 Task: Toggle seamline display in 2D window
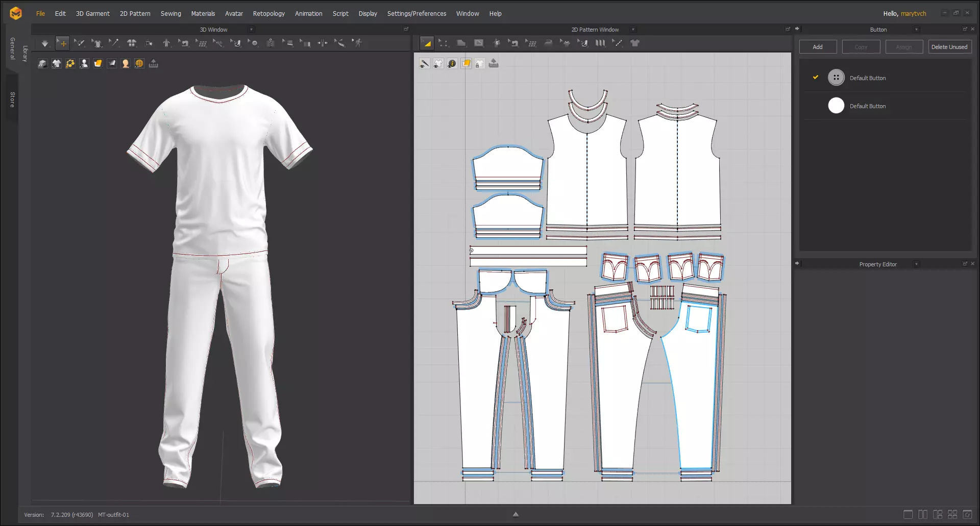[x=425, y=63]
